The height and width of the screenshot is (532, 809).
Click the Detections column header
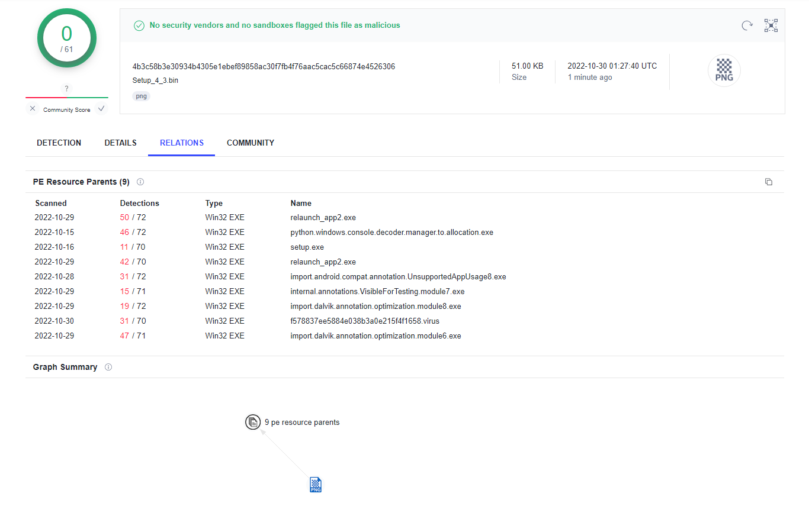point(140,204)
